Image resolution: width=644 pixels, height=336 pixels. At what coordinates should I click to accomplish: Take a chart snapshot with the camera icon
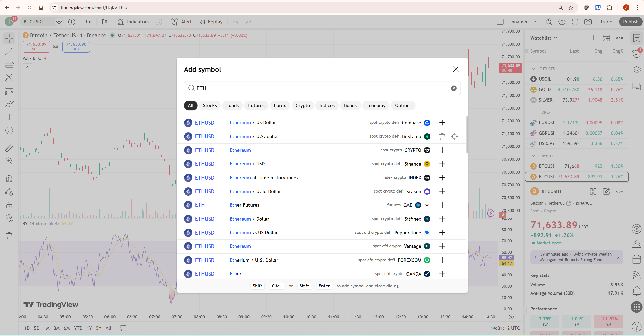click(588, 22)
